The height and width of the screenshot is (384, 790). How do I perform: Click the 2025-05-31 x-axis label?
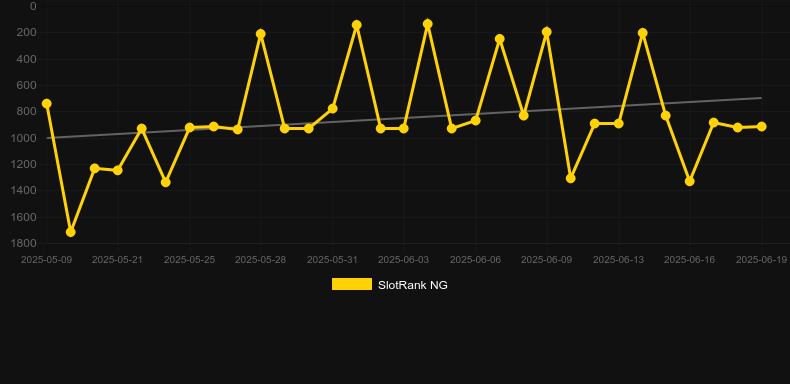(x=333, y=260)
